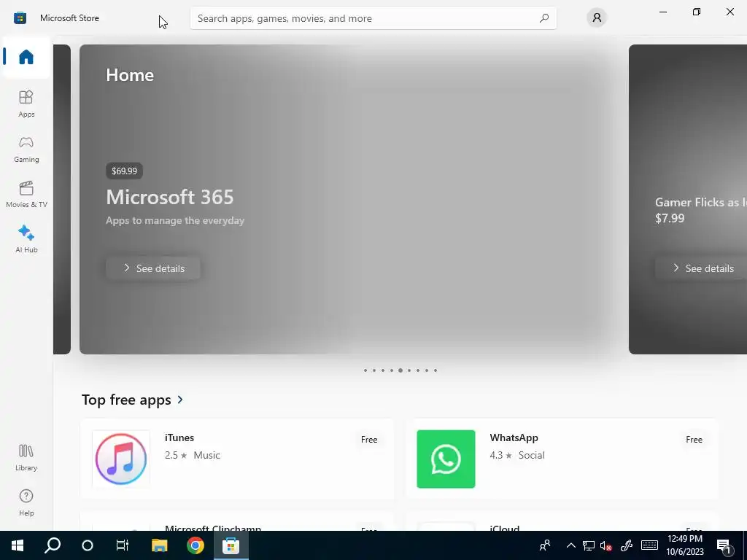This screenshot has height=560, width=747.
Task: Open the notification center
Action: 724,546
